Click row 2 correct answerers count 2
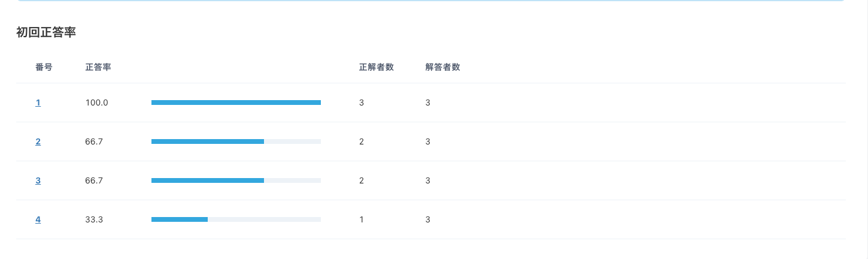868x259 pixels. point(362,141)
